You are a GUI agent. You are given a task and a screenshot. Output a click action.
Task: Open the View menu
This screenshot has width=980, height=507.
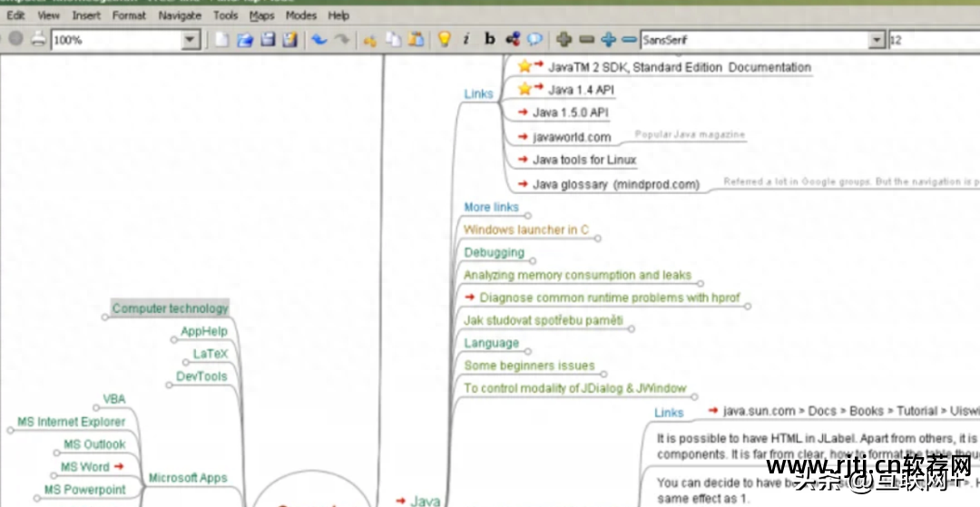point(49,15)
